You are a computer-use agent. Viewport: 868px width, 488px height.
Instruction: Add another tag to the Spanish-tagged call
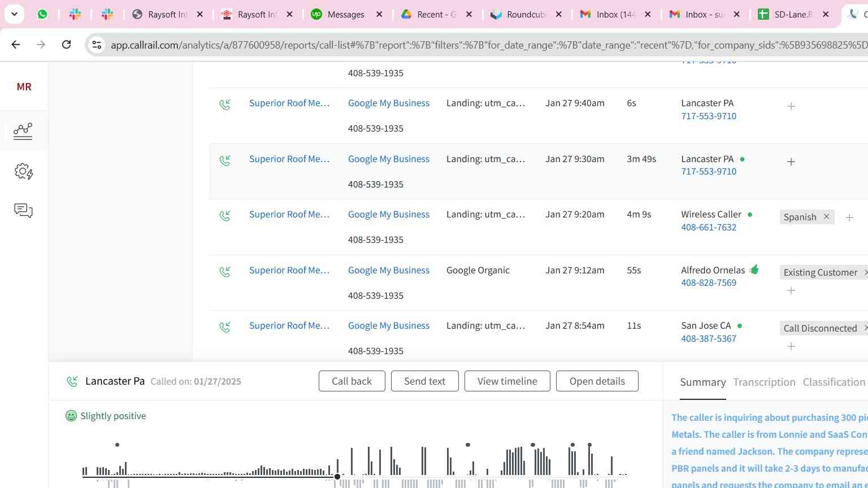click(x=849, y=217)
